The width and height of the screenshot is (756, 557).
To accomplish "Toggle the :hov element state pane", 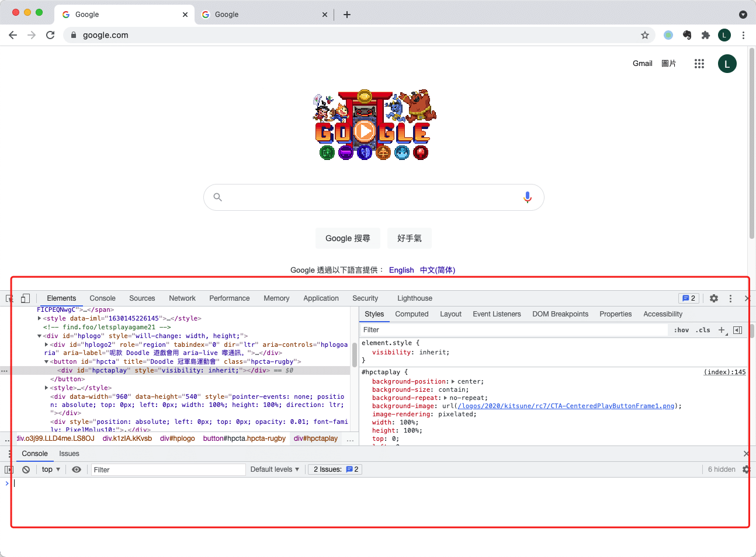I will click(x=681, y=330).
